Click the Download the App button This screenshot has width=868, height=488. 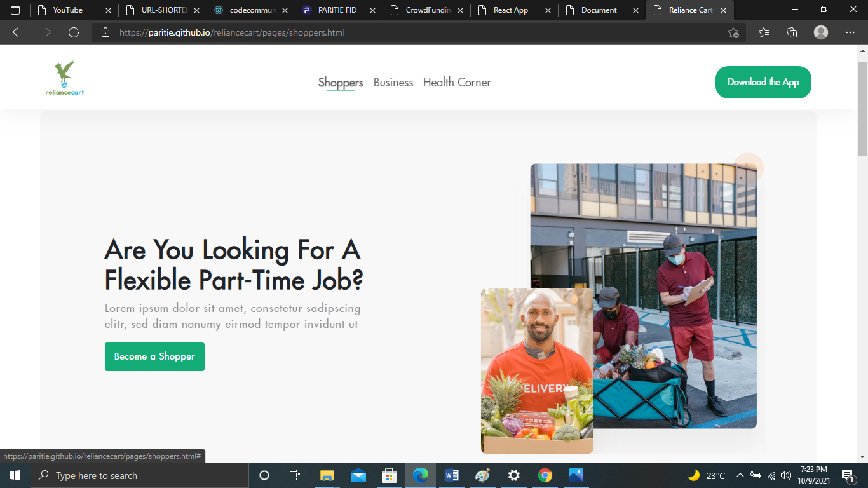click(763, 82)
